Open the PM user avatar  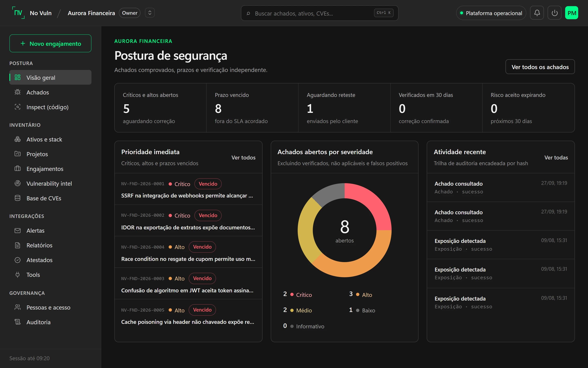(571, 13)
